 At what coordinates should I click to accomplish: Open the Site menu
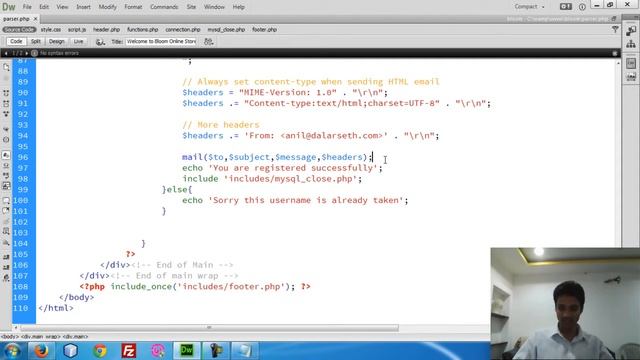pos(191,7)
